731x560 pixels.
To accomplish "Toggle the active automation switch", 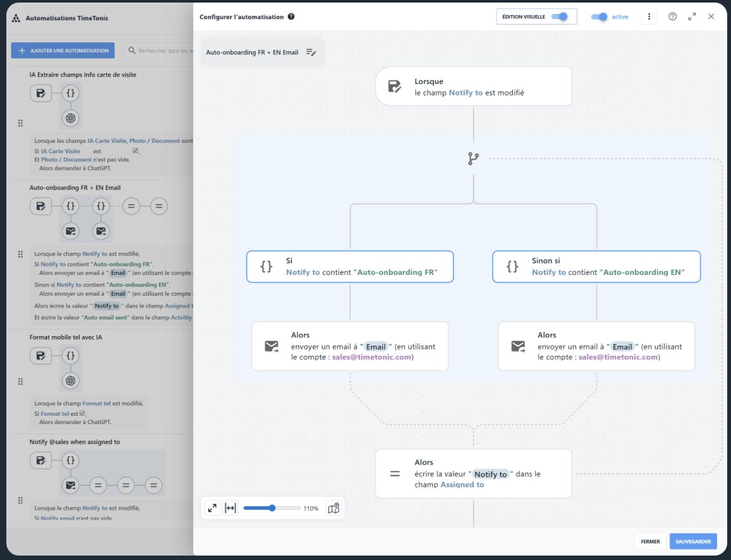I will point(599,16).
